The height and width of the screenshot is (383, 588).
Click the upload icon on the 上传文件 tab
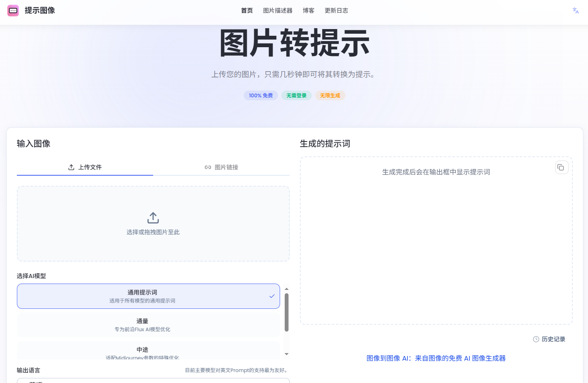72,167
